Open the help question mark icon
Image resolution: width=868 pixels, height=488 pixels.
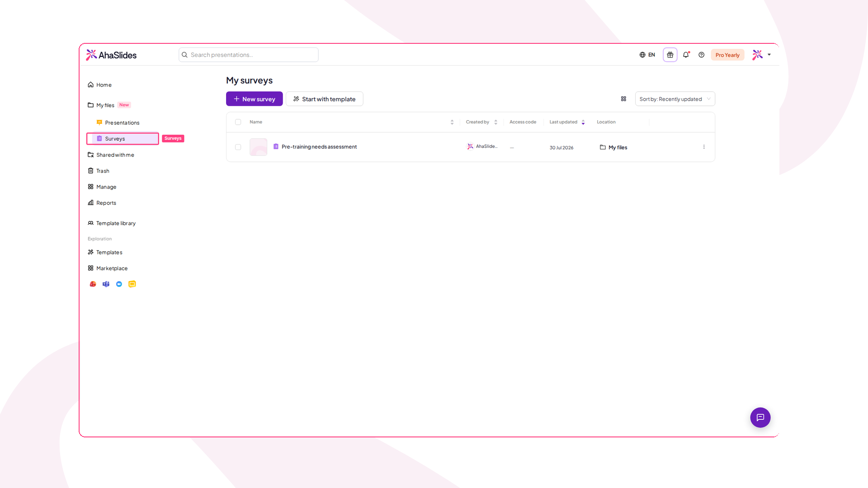pyautogui.click(x=701, y=55)
